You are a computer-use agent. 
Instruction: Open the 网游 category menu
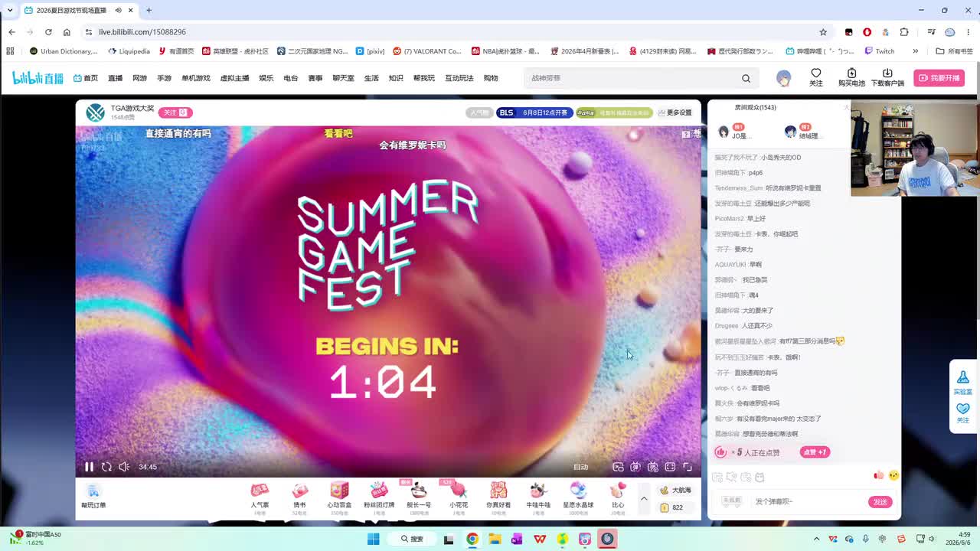(x=139, y=78)
